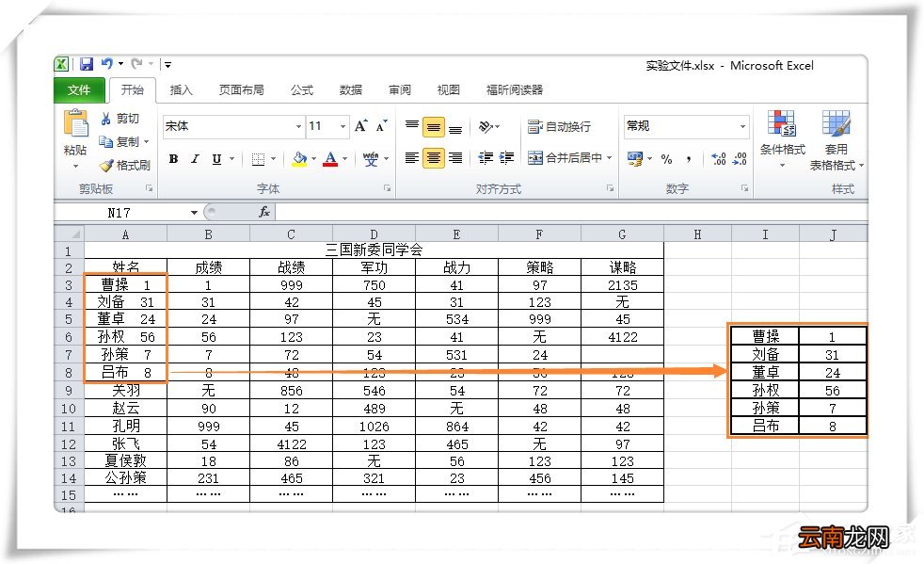Apply comma style
The height and width of the screenshot is (564, 924).
click(688, 159)
